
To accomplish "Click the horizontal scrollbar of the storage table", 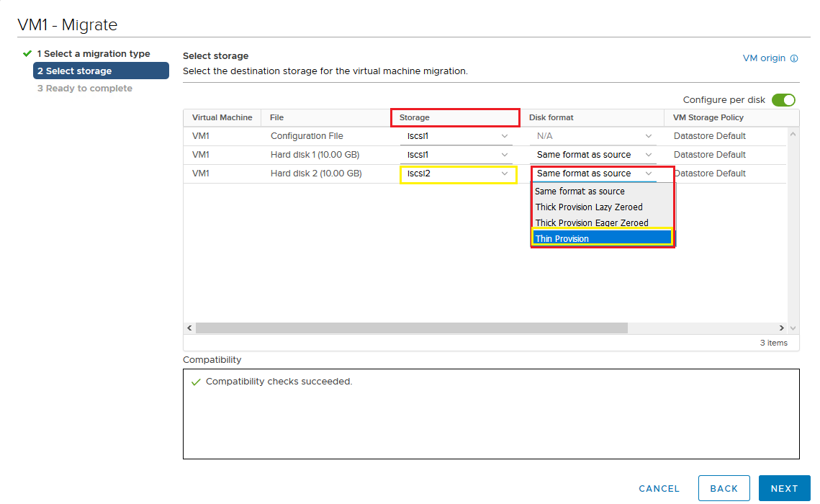I will tap(411, 328).
